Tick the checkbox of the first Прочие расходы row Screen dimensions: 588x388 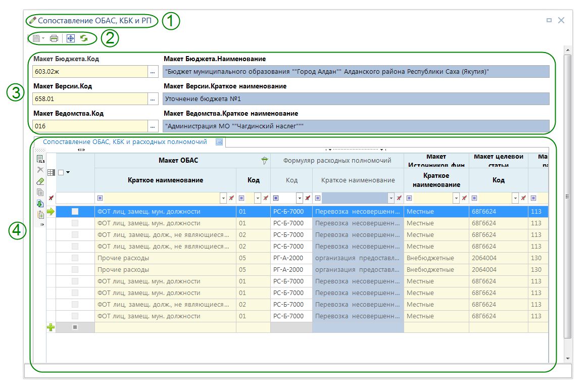(75, 258)
